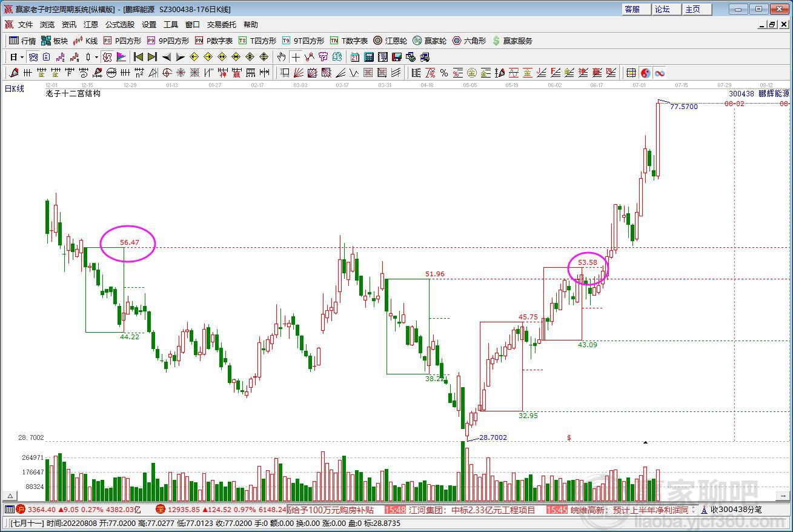Viewport: 793px width, 532px height.
Task: Toggle the yin-yang taiji indicator button
Action: tap(646, 73)
